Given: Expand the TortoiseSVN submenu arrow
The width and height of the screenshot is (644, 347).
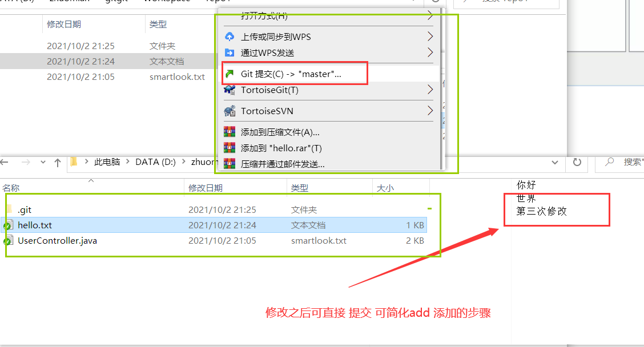Looking at the screenshot, I should tap(430, 111).
